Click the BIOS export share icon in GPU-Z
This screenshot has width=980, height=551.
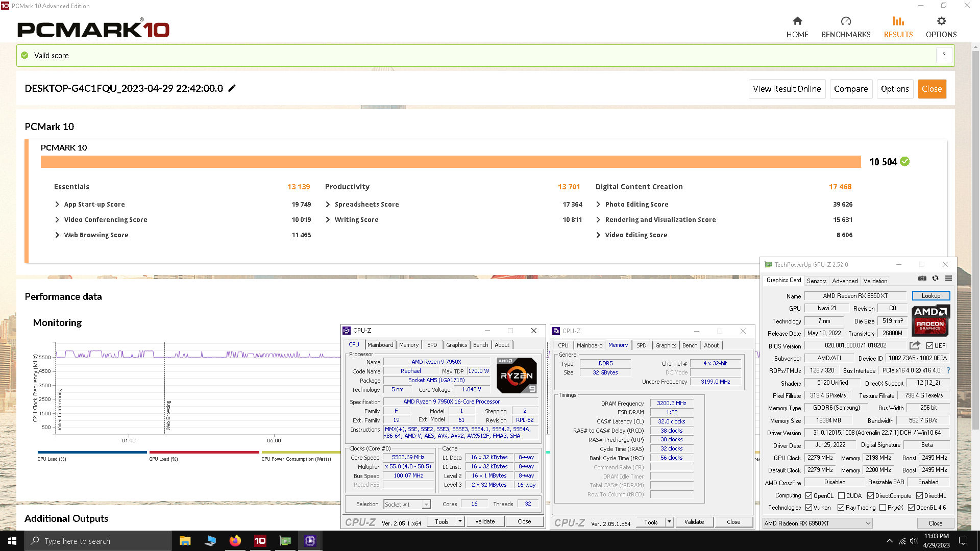[x=914, y=345]
